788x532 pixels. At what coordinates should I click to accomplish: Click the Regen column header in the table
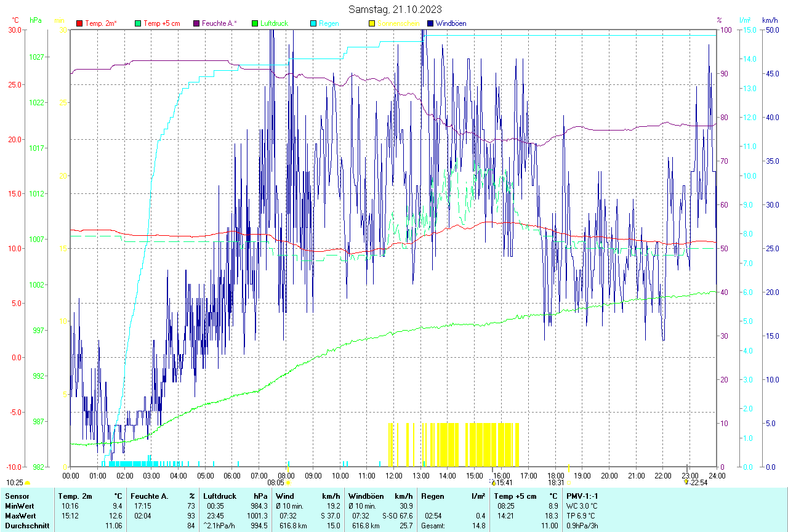(432, 496)
